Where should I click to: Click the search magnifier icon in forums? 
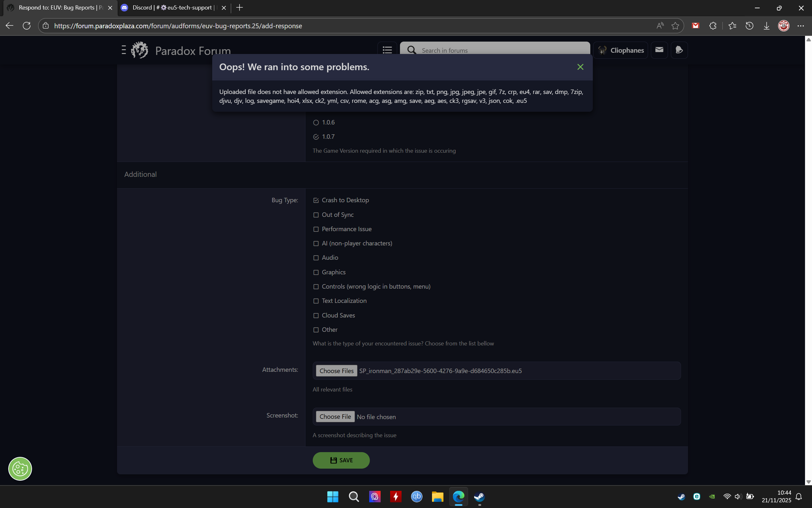coord(412,50)
